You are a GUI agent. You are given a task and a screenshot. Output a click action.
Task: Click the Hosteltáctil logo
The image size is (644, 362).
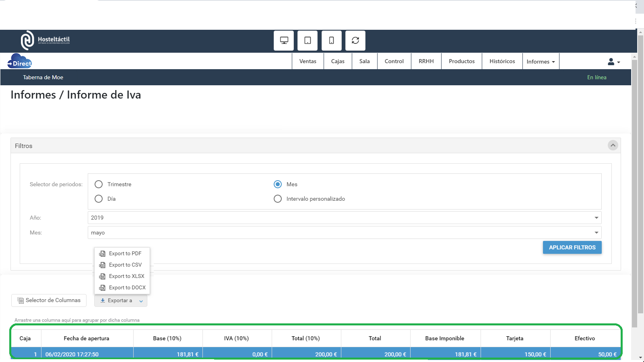(45, 40)
